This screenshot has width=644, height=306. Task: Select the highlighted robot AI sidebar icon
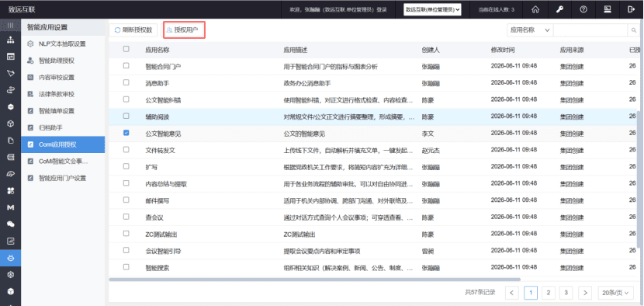tap(11, 258)
